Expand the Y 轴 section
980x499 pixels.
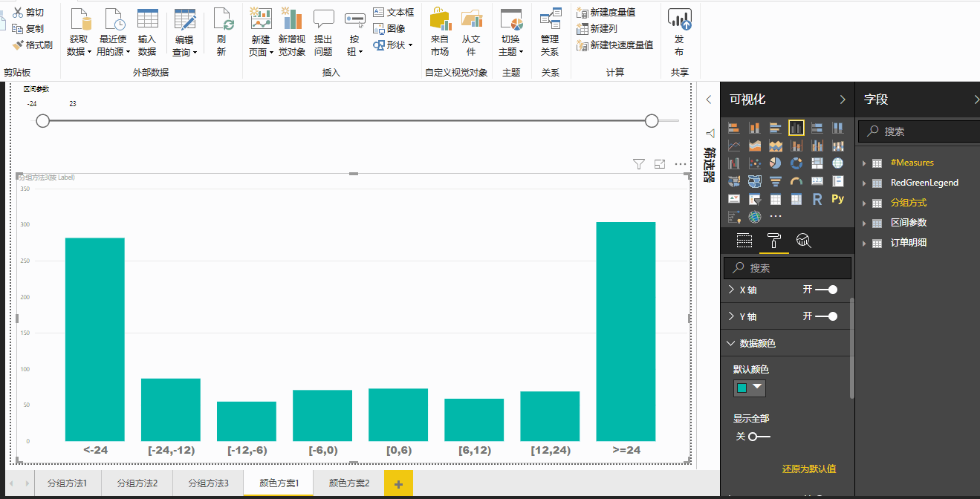733,316
